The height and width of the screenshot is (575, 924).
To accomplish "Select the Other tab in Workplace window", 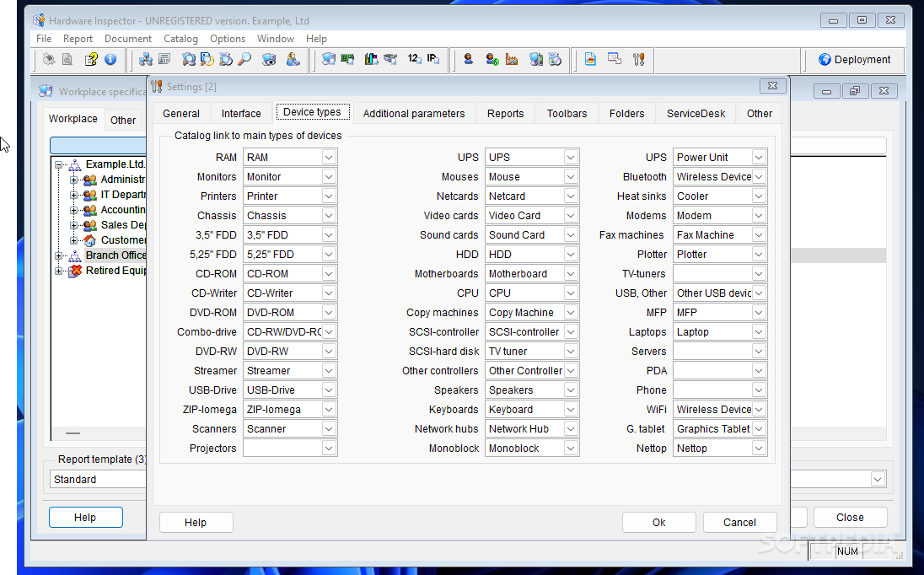I will (x=122, y=121).
